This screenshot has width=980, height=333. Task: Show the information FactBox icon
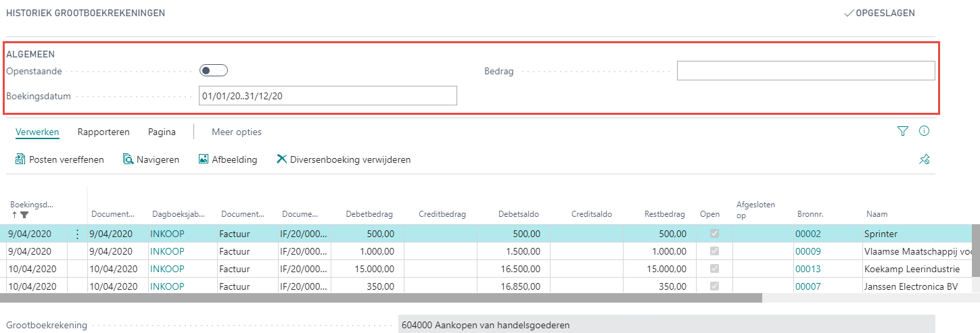click(924, 131)
